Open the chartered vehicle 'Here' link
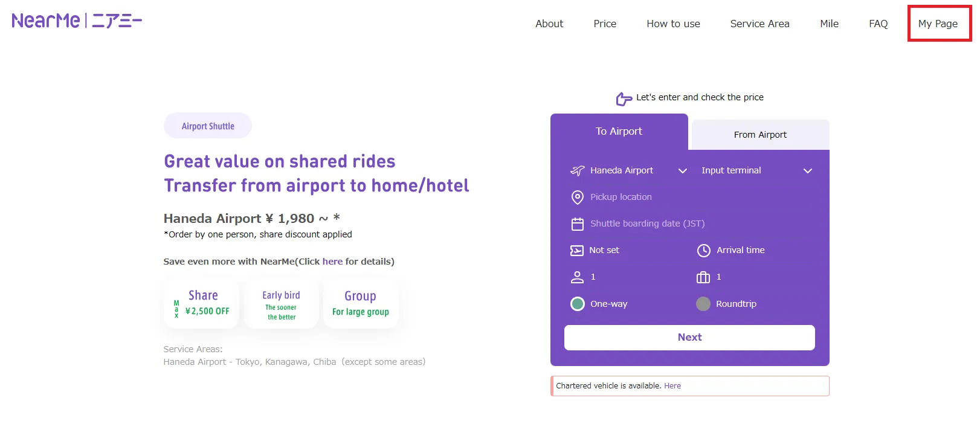980x447 pixels. click(672, 386)
